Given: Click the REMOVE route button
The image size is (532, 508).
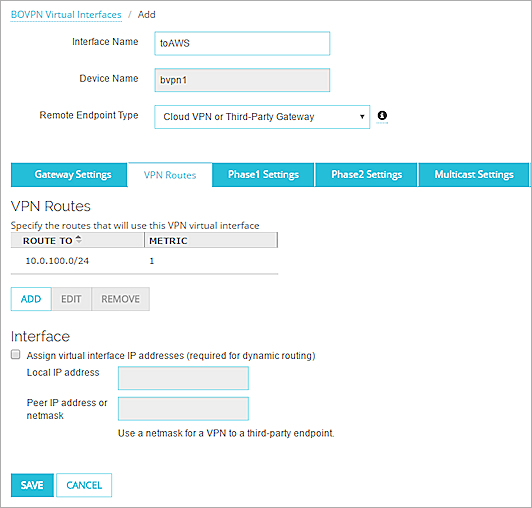Looking at the screenshot, I should (x=120, y=299).
